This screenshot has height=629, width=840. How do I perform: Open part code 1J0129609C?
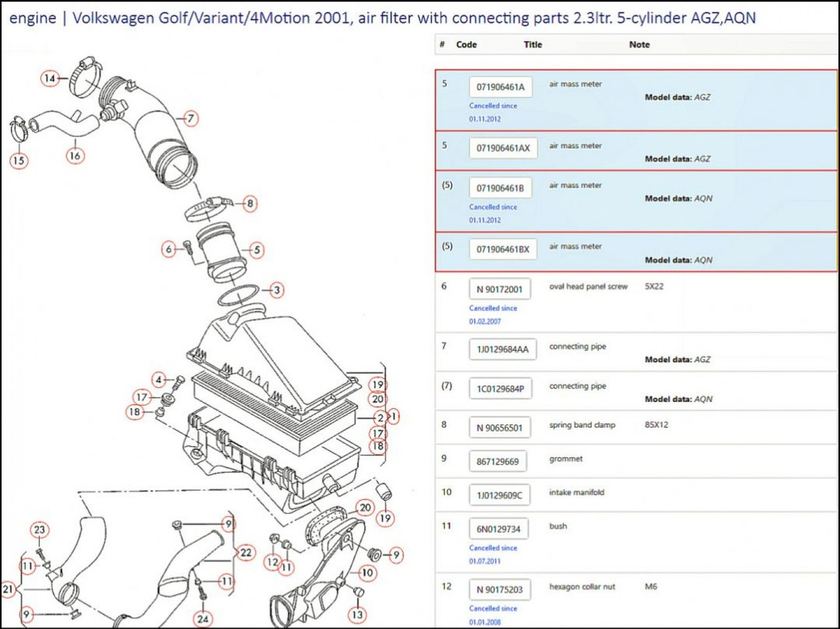(x=500, y=495)
